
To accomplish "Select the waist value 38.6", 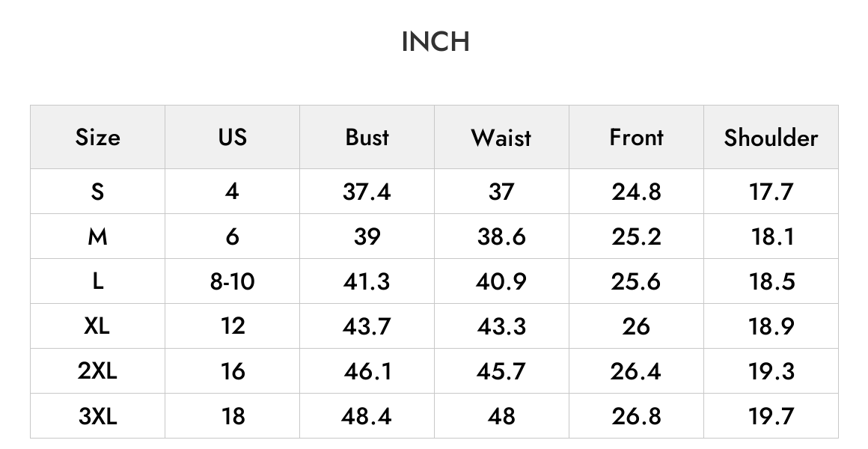I will click(501, 236).
